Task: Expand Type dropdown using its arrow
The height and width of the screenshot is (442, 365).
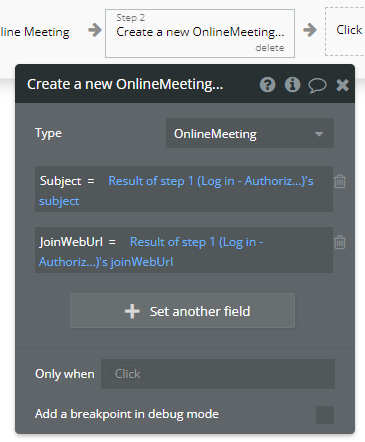Action: click(x=319, y=134)
